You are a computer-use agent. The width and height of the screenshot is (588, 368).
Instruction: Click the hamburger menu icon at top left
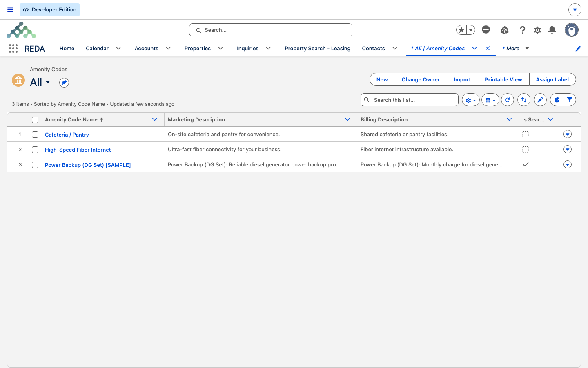[10, 10]
